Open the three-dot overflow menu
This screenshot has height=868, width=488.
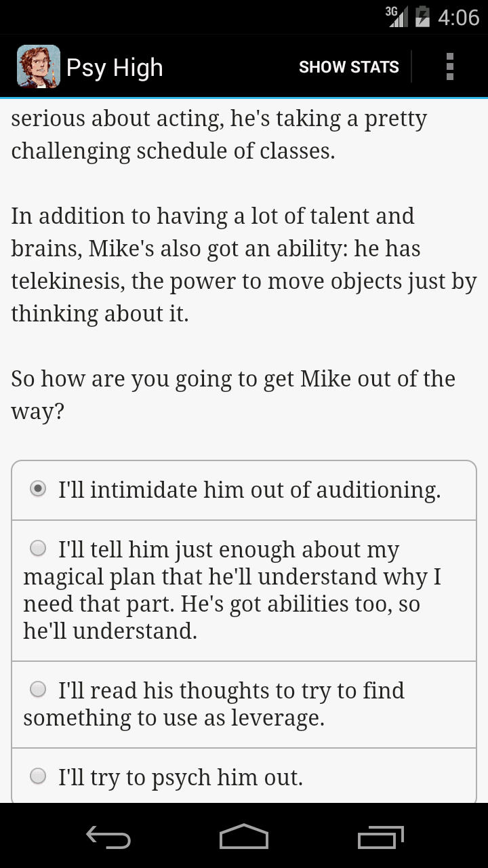[x=449, y=66]
